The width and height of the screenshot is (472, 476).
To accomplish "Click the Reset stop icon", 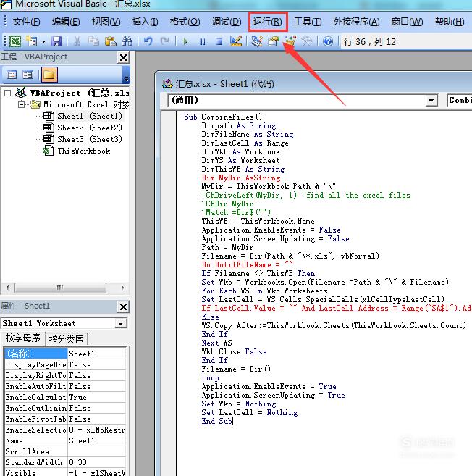I will click(x=219, y=41).
